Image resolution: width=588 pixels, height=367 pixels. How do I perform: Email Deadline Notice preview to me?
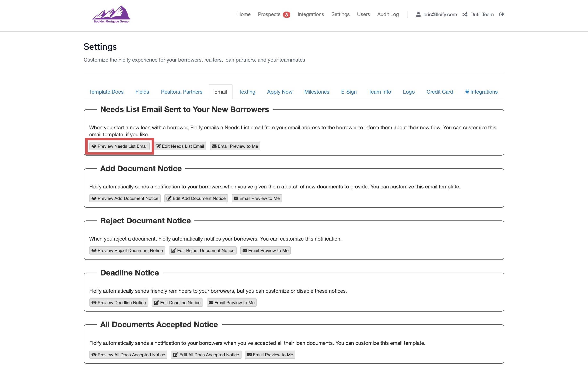click(231, 303)
